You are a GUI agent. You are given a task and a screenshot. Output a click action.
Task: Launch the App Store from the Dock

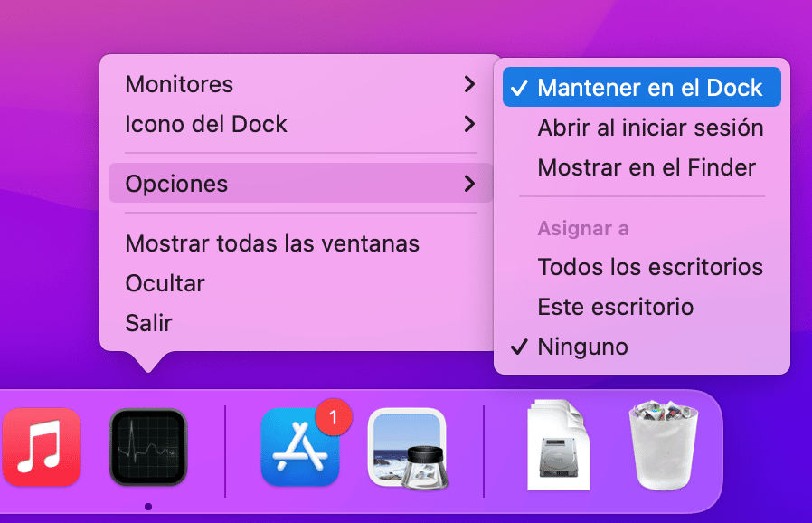click(300, 447)
